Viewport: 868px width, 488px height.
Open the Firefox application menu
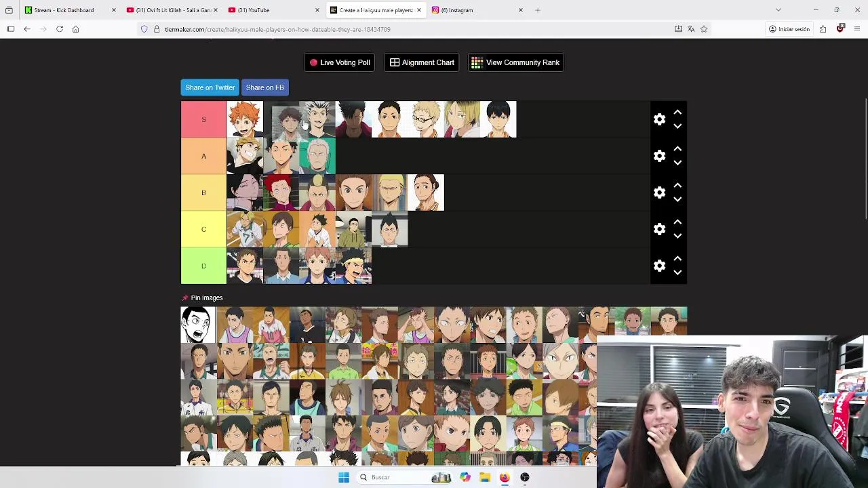(857, 29)
